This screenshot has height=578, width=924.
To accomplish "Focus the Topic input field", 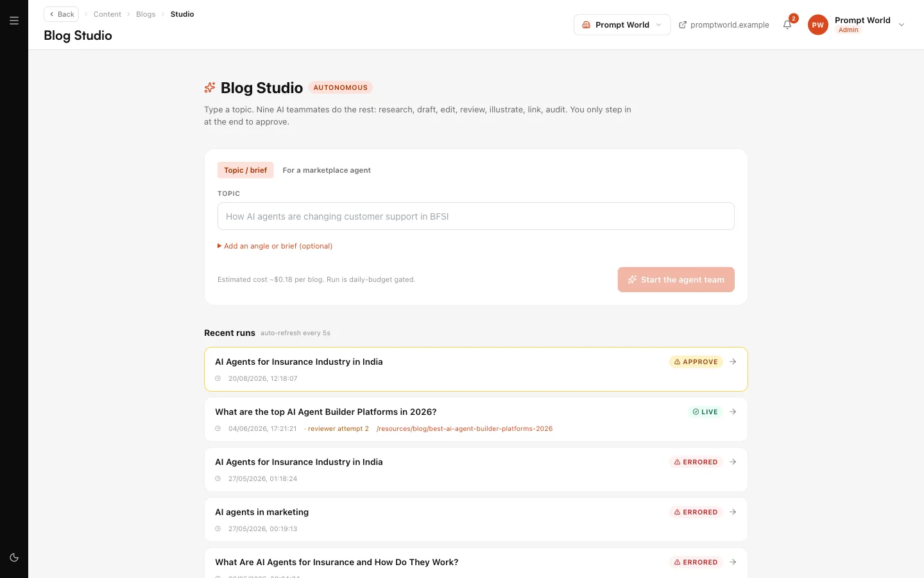I will point(476,216).
